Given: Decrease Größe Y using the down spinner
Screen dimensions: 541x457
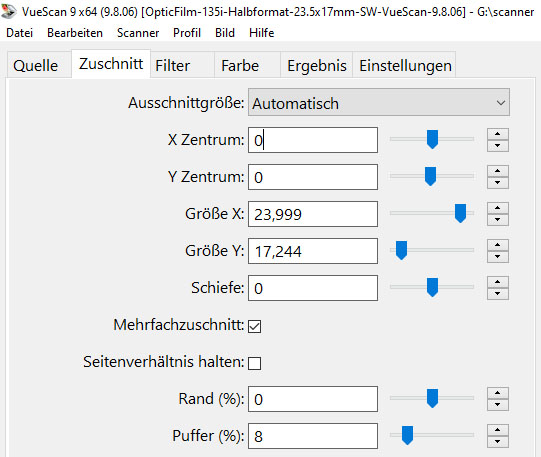Looking at the screenshot, I should point(498,256).
